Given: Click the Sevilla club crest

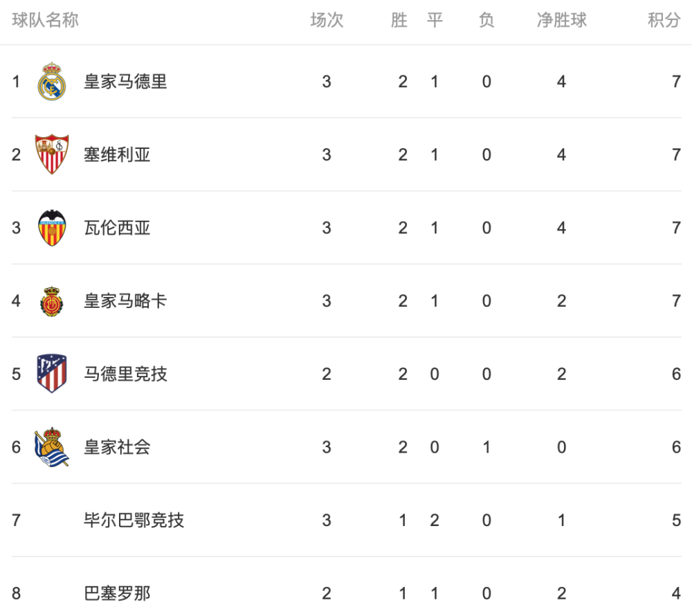Looking at the screenshot, I should point(52,154).
